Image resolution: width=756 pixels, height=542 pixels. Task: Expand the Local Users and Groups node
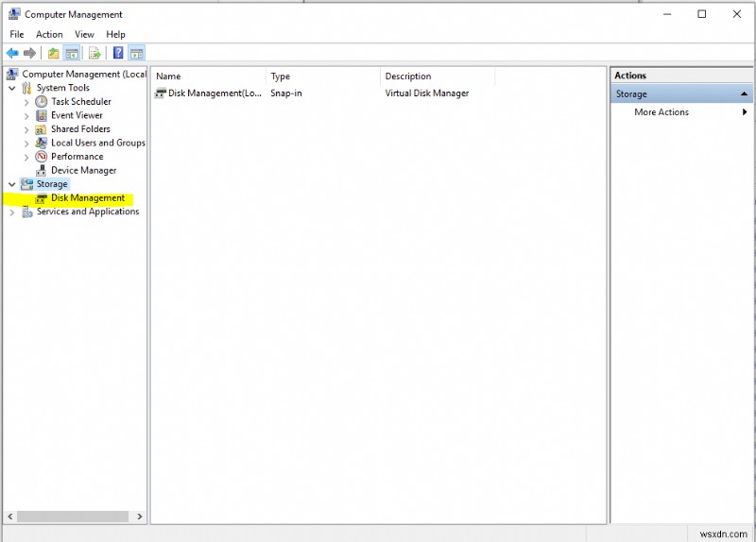26,144
